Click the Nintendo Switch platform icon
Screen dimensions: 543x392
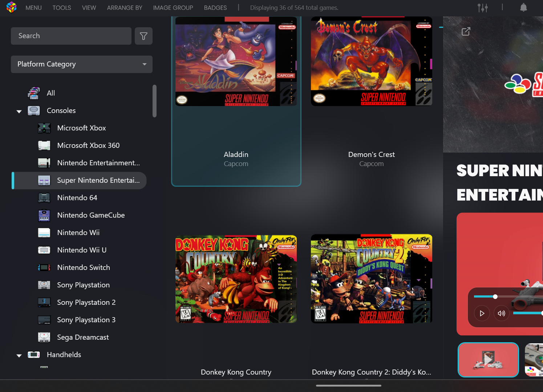(x=44, y=267)
